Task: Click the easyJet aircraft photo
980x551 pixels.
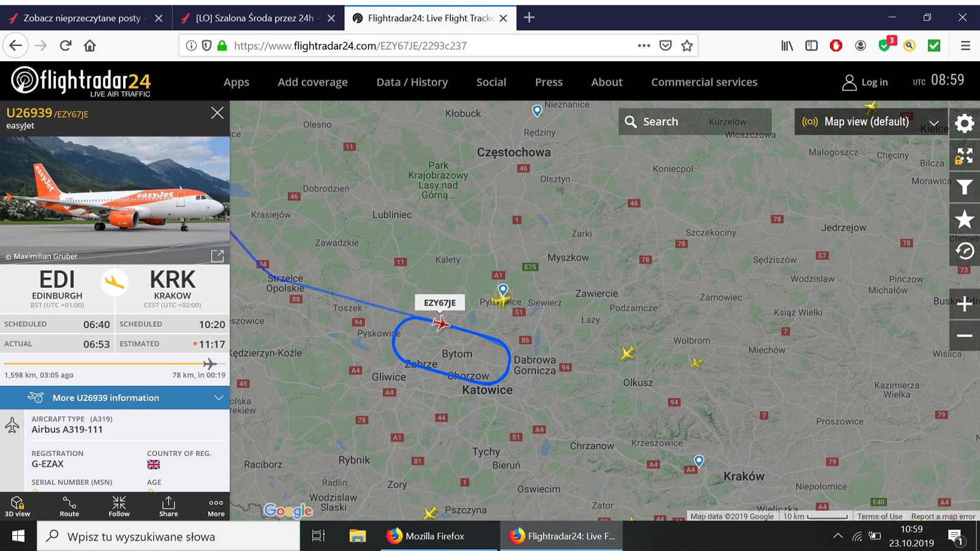Action: pyautogui.click(x=115, y=200)
